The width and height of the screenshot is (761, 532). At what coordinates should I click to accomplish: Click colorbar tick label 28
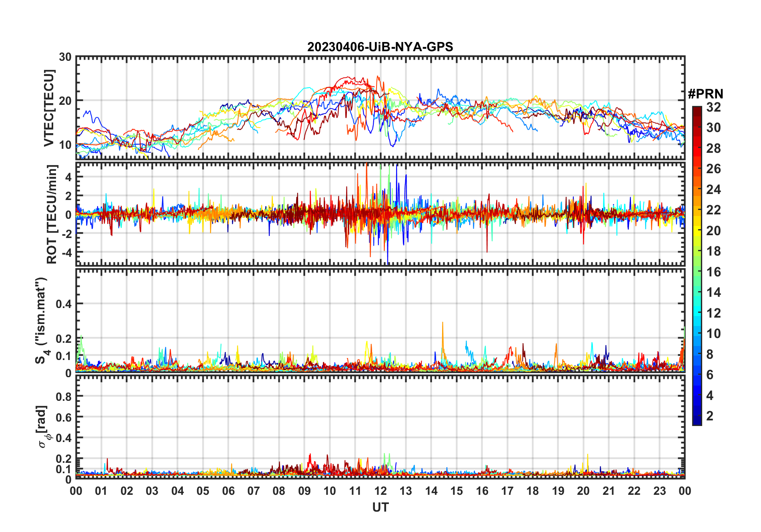pyautogui.click(x=713, y=148)
